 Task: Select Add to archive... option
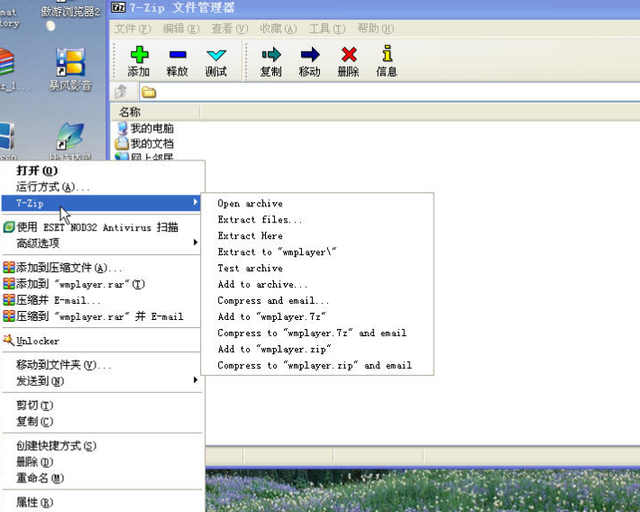coord(317,284)
